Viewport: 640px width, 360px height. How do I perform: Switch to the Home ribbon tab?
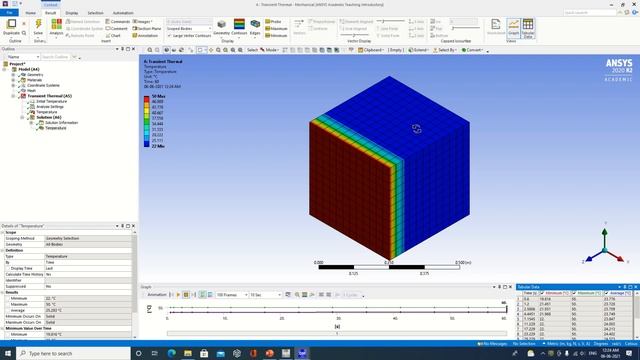pos(30,13)
